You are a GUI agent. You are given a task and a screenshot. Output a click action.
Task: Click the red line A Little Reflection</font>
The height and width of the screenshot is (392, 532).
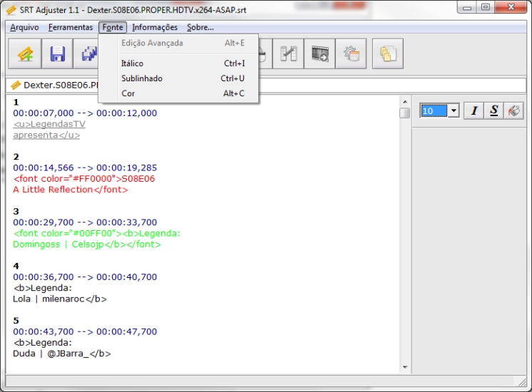click(70, 190)
